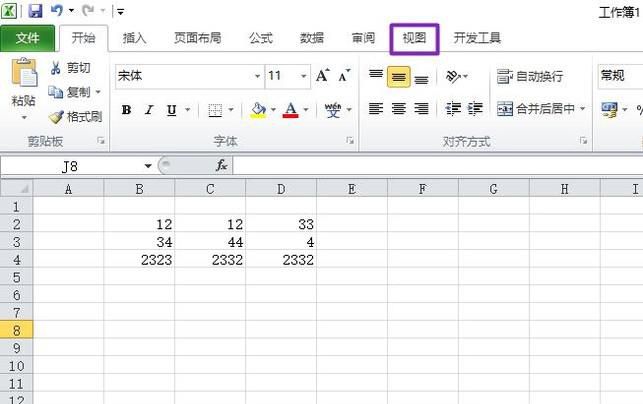This screenshot has width=643, height=404.
Task: Open the font size 11 dropdown
Action: (x=303, y=76)
